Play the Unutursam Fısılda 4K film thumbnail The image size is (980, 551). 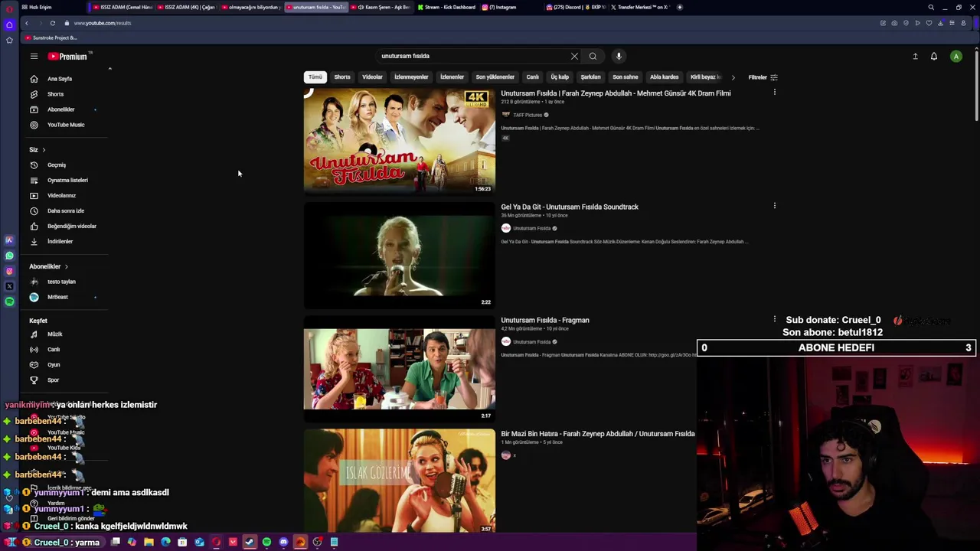pos(400,142)
